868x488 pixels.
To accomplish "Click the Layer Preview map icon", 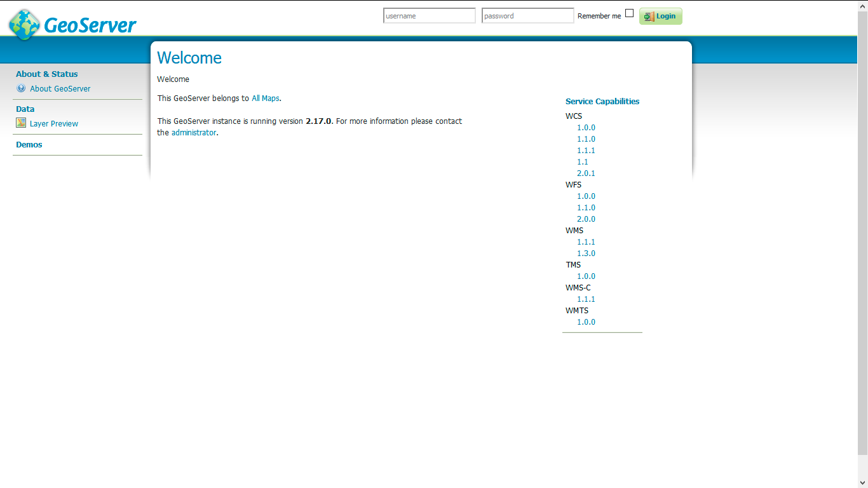I will [21, 123].
